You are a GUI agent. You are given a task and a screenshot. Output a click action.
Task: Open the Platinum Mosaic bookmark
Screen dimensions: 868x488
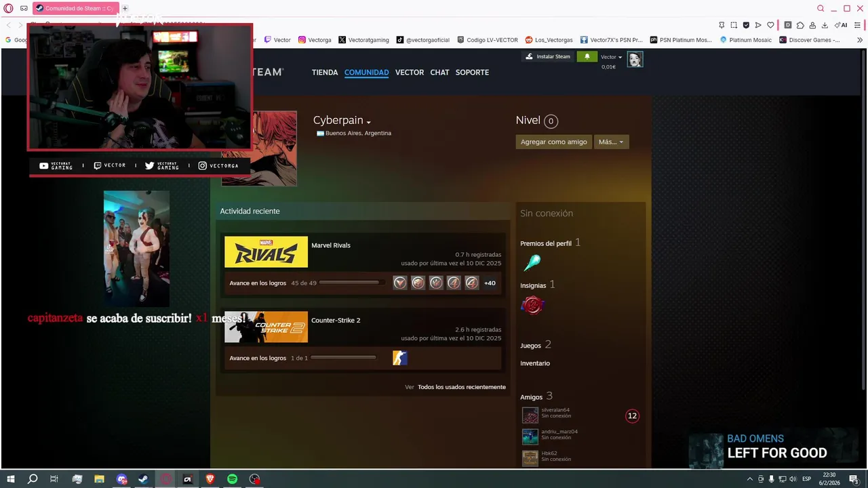[746, 40]
